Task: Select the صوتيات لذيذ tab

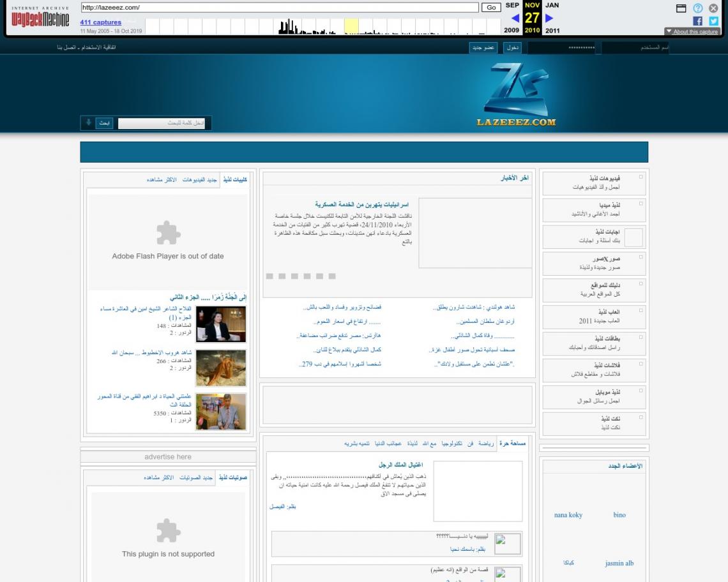Action: click(233, 477)
